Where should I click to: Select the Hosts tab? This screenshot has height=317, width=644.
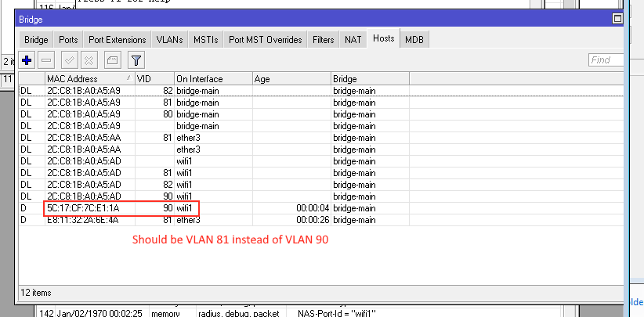pyautogui.click(x=384, y=38)
